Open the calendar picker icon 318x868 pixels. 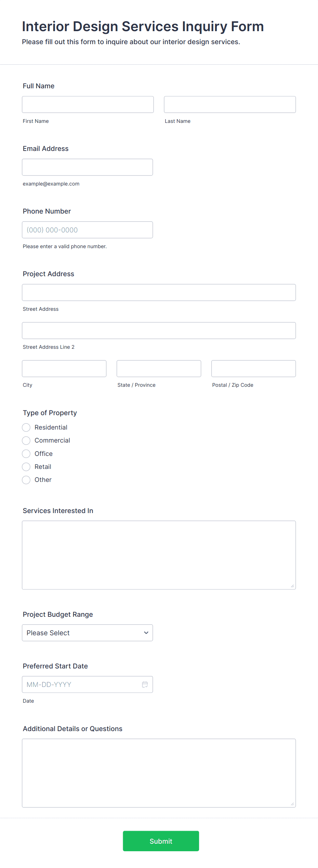pyautogui.click(x=145, y=685)
